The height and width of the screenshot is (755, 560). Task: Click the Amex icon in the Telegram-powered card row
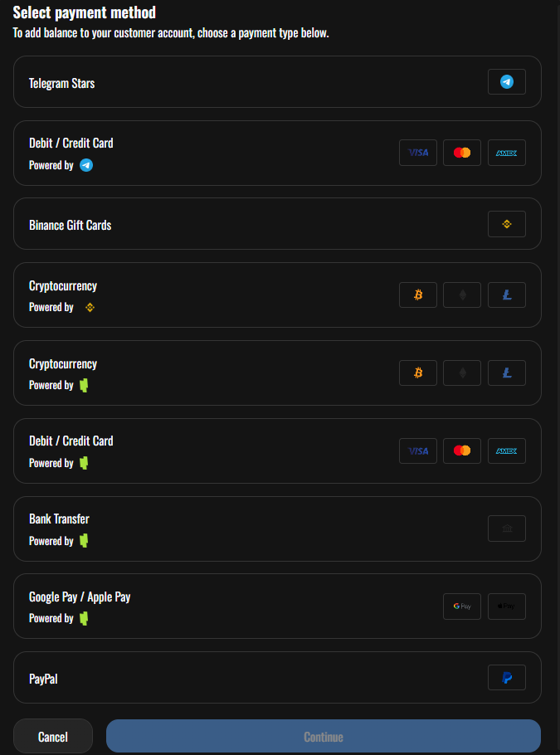tap(506, 153)
